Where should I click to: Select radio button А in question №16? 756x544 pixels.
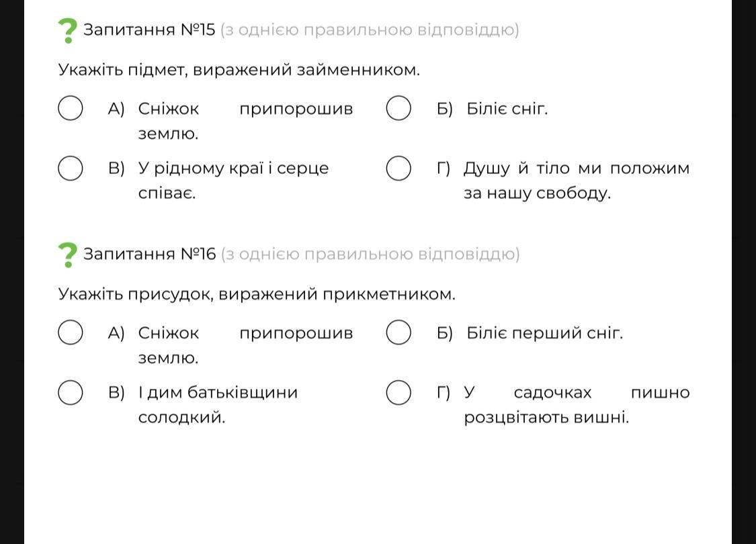pos(71,332)
